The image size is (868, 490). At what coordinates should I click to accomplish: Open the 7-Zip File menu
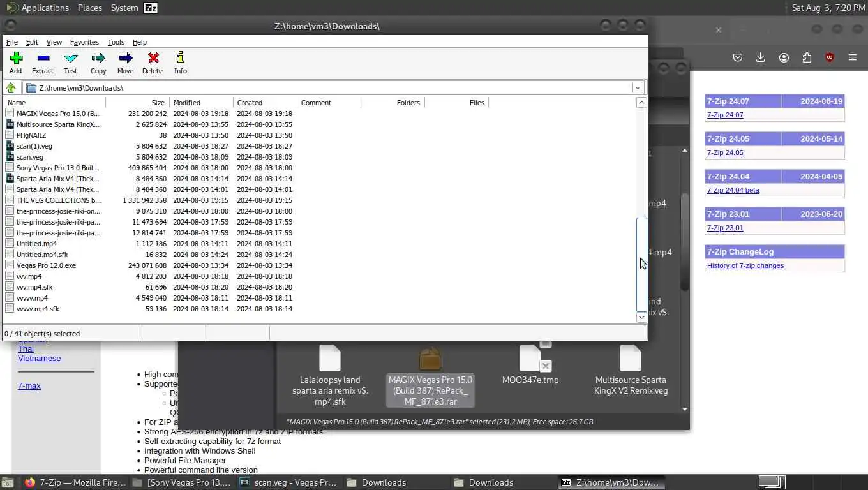click(x=12, y=42)
